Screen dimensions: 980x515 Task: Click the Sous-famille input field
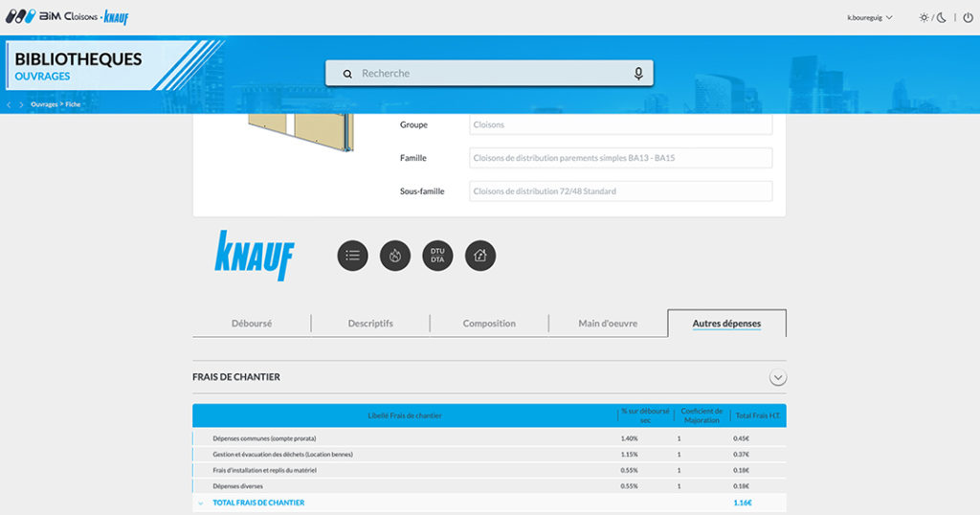coord(620,191)
